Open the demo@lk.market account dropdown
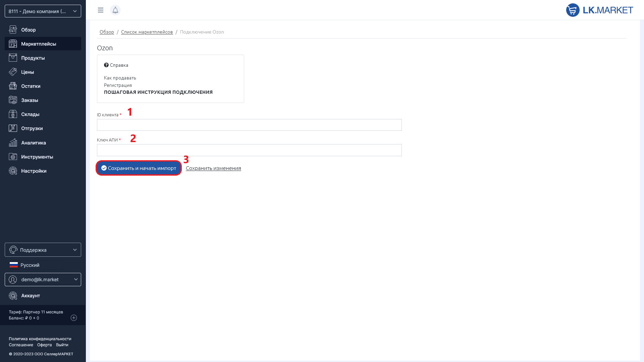 43,280
